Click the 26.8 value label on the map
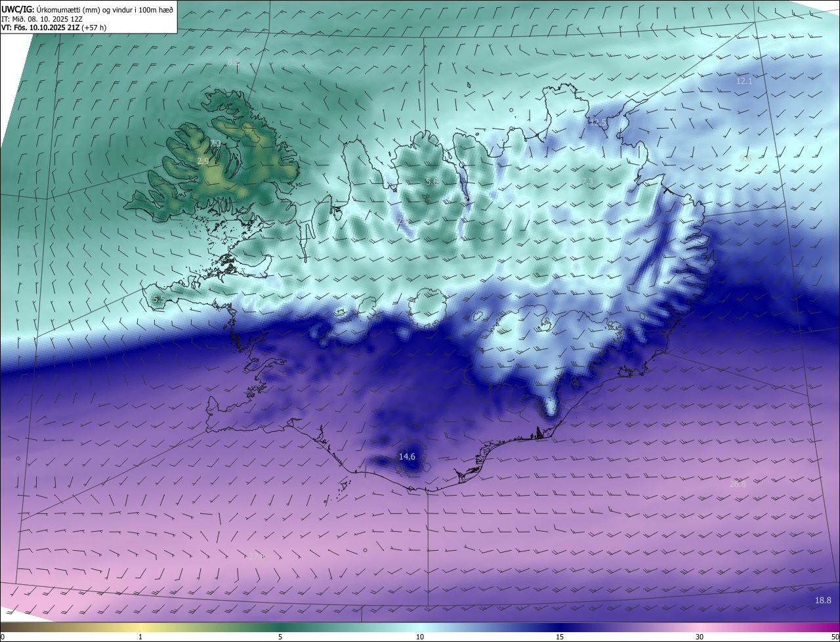Viewport: 840px width, 642px height. pyautogui.click(x=738, y=484)
